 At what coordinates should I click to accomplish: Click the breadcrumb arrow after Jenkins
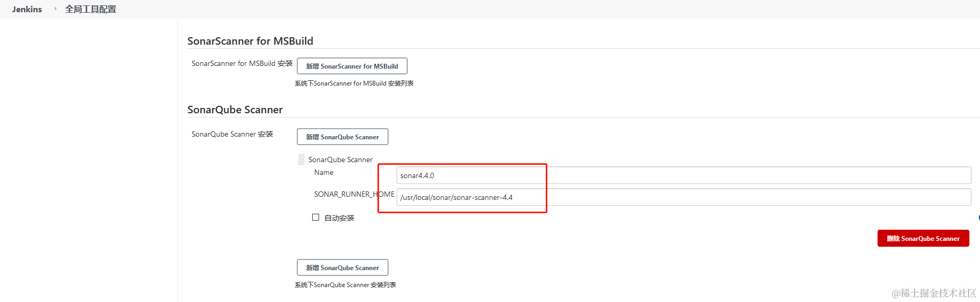[x=55, y=9]
